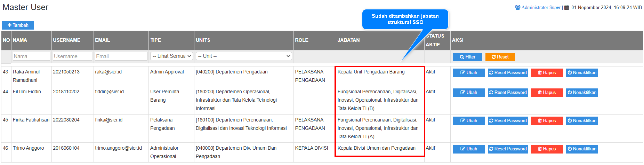
Task: Hapus the Trimo Anggoro user row
Action: pos(547,149)
